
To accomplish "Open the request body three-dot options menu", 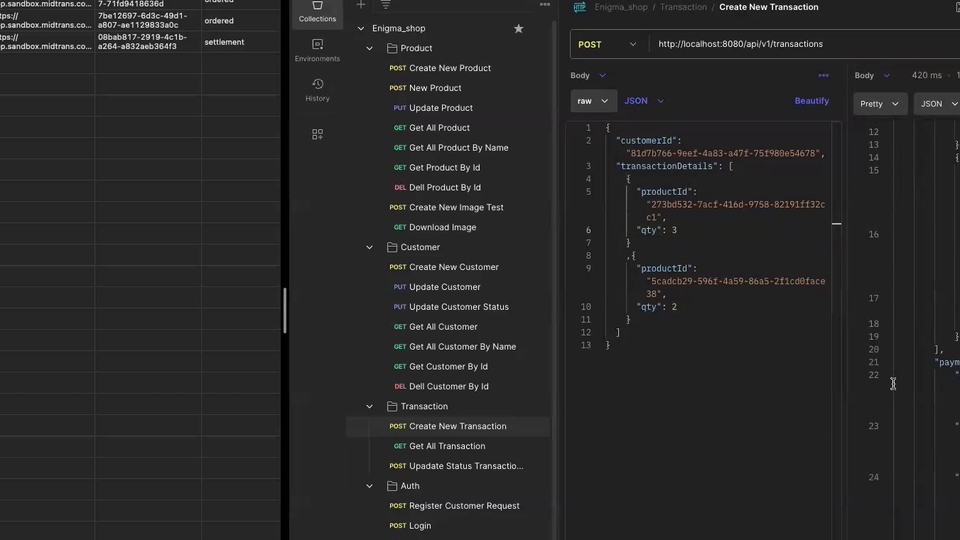I will (823, 75).
